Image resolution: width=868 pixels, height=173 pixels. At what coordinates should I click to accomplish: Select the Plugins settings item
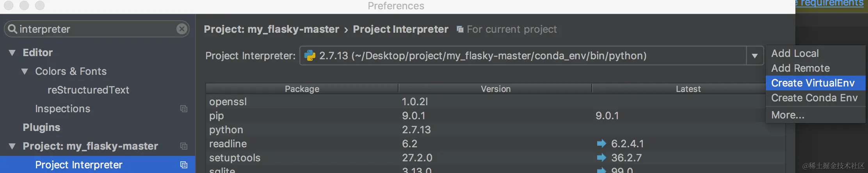coord(41,127)
